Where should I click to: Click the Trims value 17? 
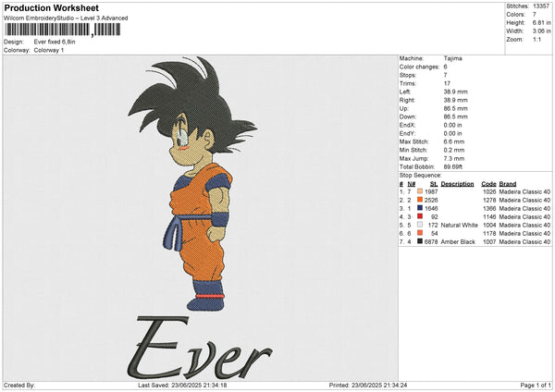(x=447, y=83)
